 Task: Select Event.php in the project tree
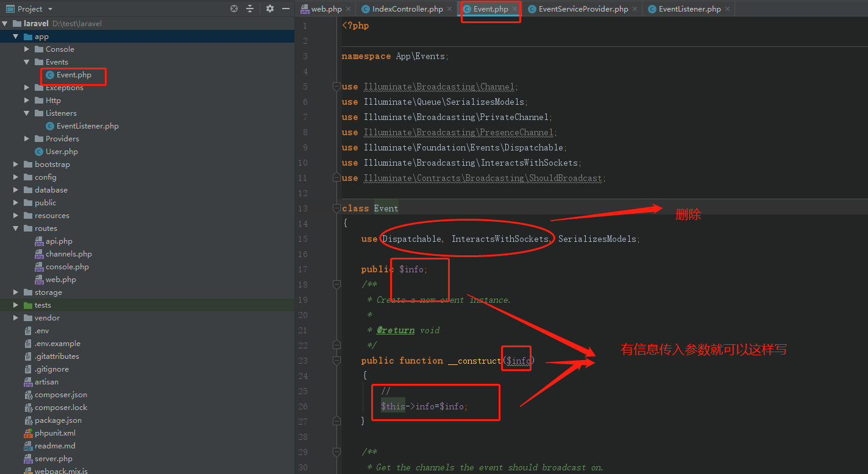coord(74,75)
